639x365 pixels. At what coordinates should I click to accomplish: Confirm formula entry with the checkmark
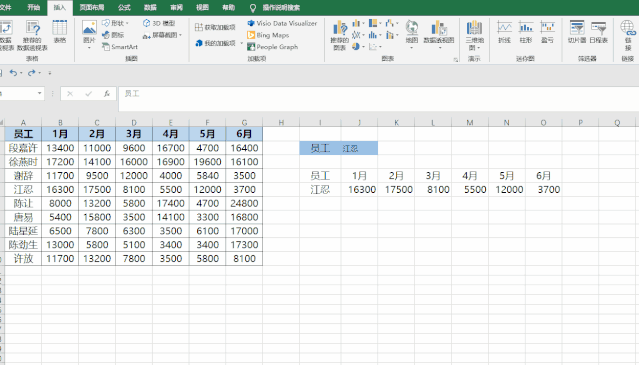88,94
